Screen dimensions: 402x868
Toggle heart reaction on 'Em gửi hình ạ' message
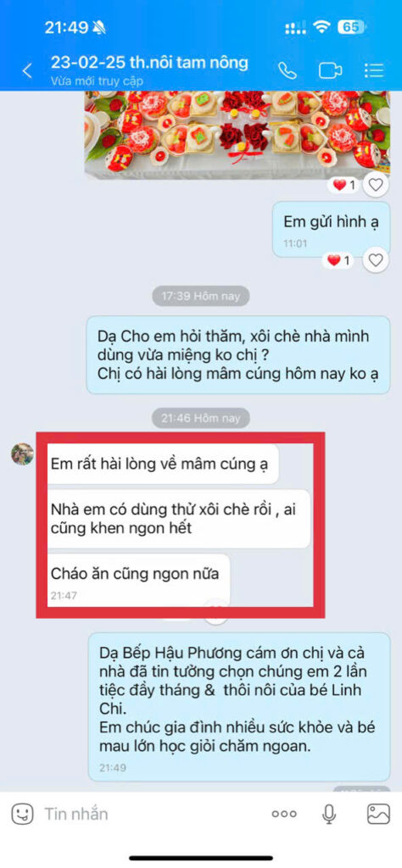[376, 259]
